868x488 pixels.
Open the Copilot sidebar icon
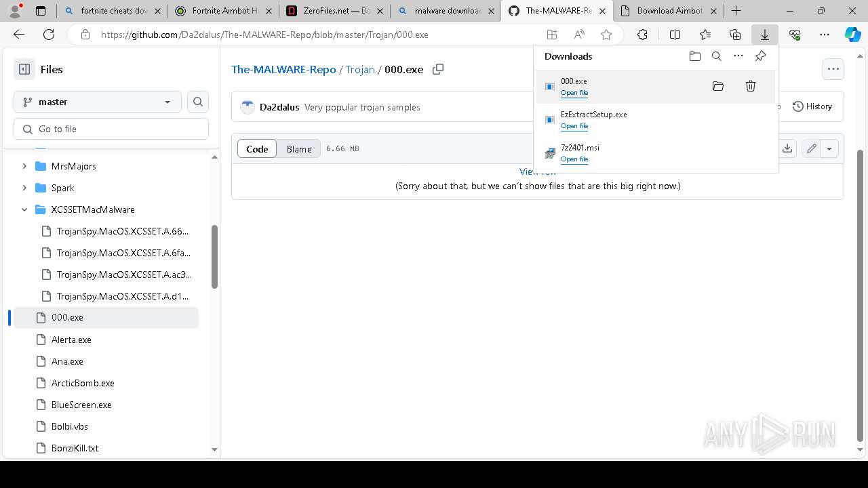(852, 35)
